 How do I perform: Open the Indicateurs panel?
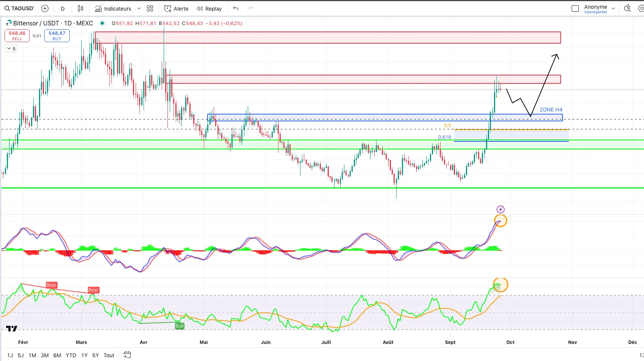(x=113, y=8)
